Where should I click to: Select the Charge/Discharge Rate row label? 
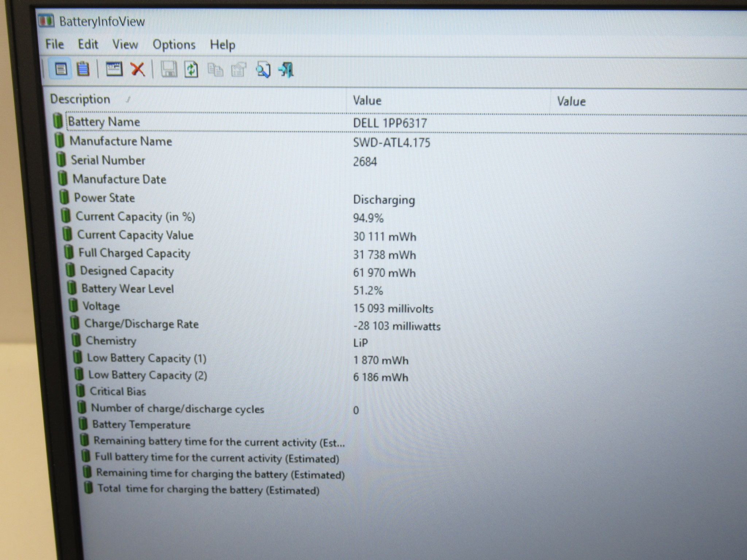click(x=142, y=324)
